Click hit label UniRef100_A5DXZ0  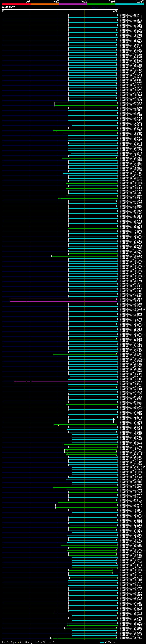[131, 331]
